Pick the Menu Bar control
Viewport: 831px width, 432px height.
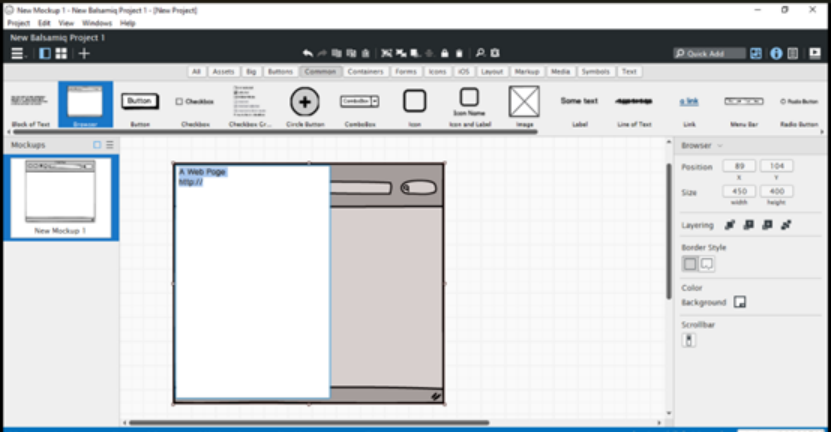pos(744,105)
